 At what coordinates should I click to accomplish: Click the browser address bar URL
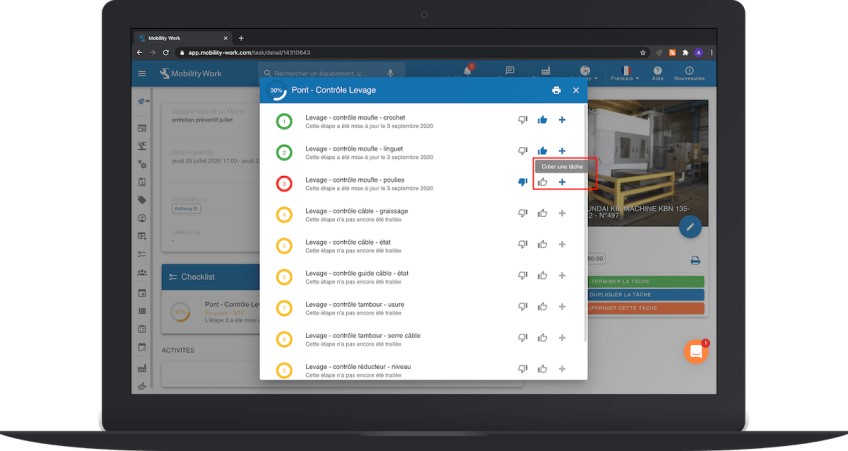point(249,52)
